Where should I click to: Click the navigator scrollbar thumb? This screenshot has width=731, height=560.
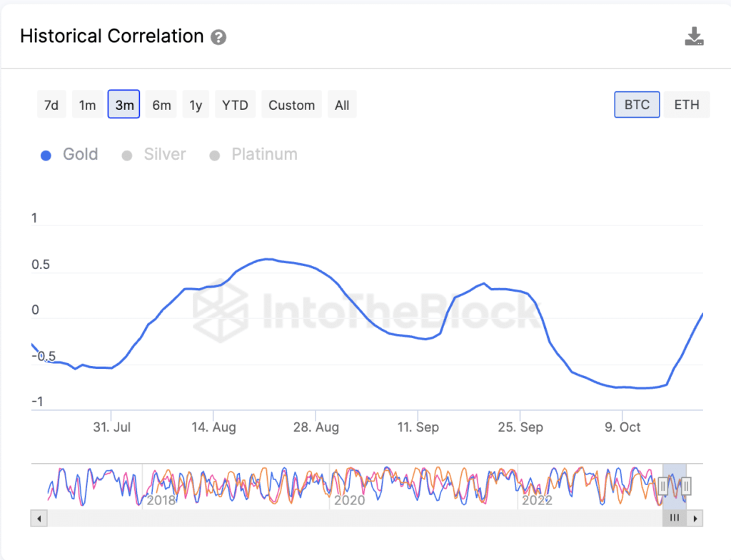click(x=675, y=518)
